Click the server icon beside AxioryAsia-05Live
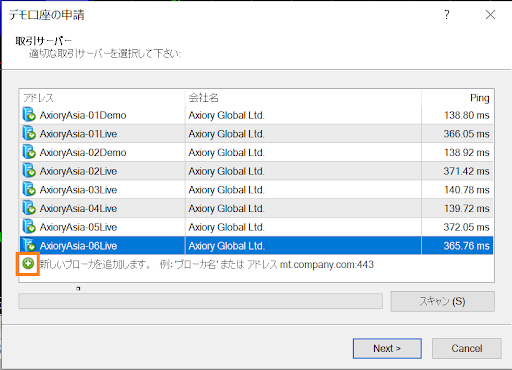Image resolution: width=512 pixels, height=370 pixels. pyautogui.click(x=29, y=227)
